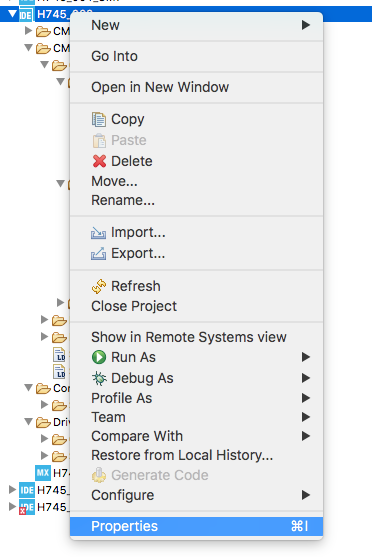Open the Configure submenu
This screenshot has height=557, width=374.
[x=196, y=495]
